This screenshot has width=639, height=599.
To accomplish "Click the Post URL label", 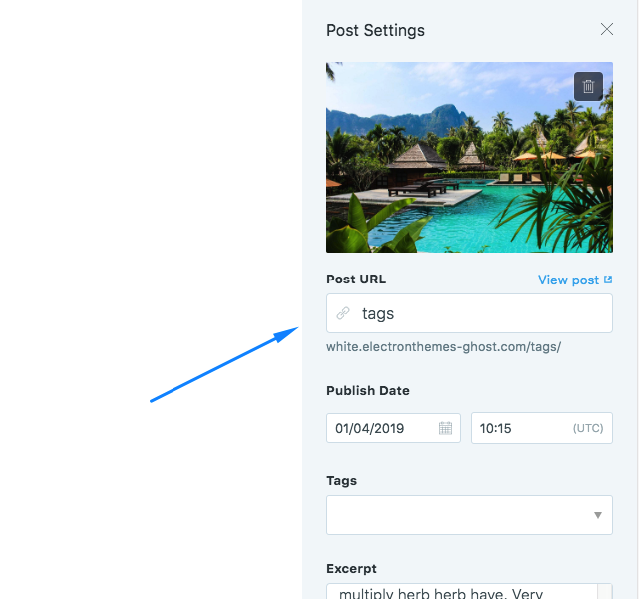I will (x=356, y=279).
